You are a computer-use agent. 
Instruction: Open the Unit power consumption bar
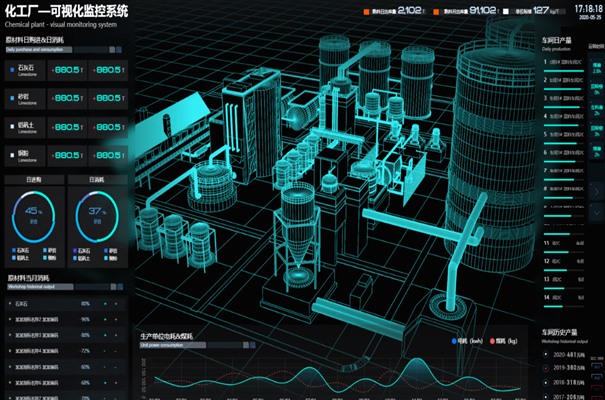(x=173, y=345)
